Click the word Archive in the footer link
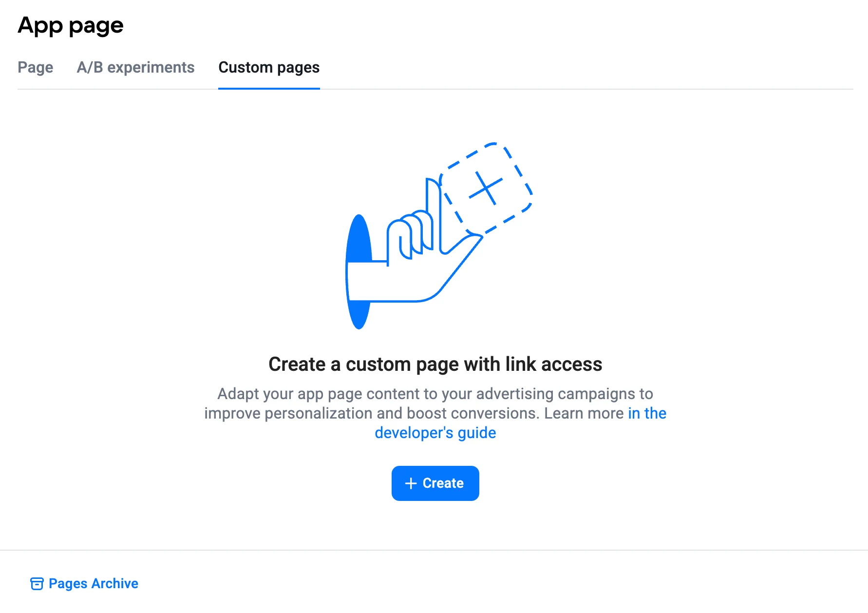 tap(115, 583)
